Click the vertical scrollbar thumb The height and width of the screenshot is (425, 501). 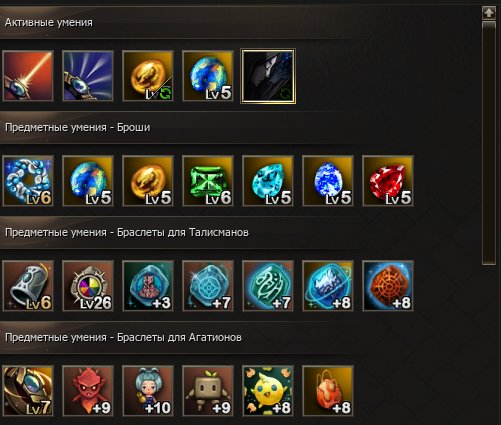pyautogui.click(x=489, y=143)
